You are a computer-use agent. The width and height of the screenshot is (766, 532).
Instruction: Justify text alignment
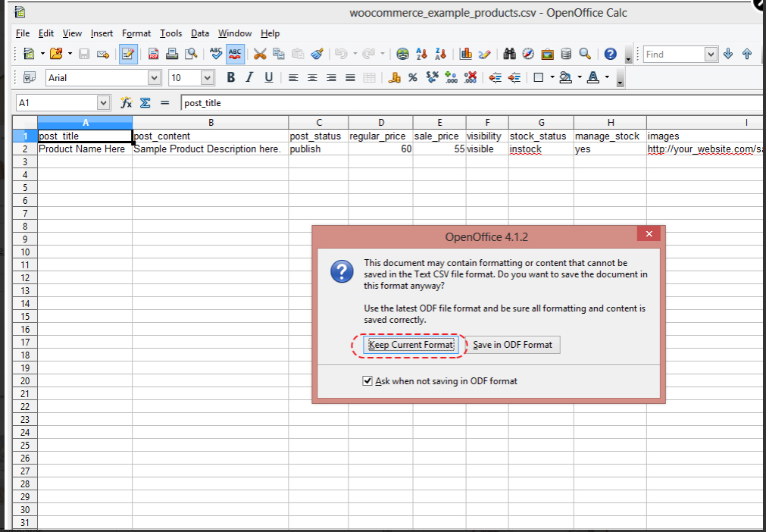(350, 77)
